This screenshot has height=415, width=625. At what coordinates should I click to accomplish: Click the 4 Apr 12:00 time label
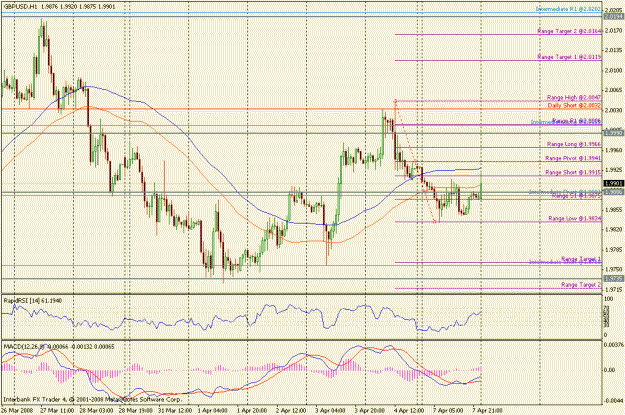(x=409, y=410)
